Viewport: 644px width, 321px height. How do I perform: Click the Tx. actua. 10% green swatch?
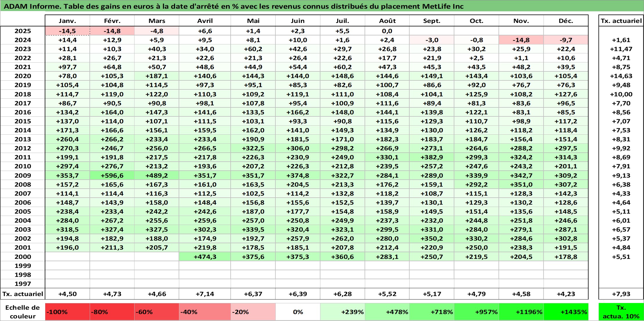click(621, 312)
